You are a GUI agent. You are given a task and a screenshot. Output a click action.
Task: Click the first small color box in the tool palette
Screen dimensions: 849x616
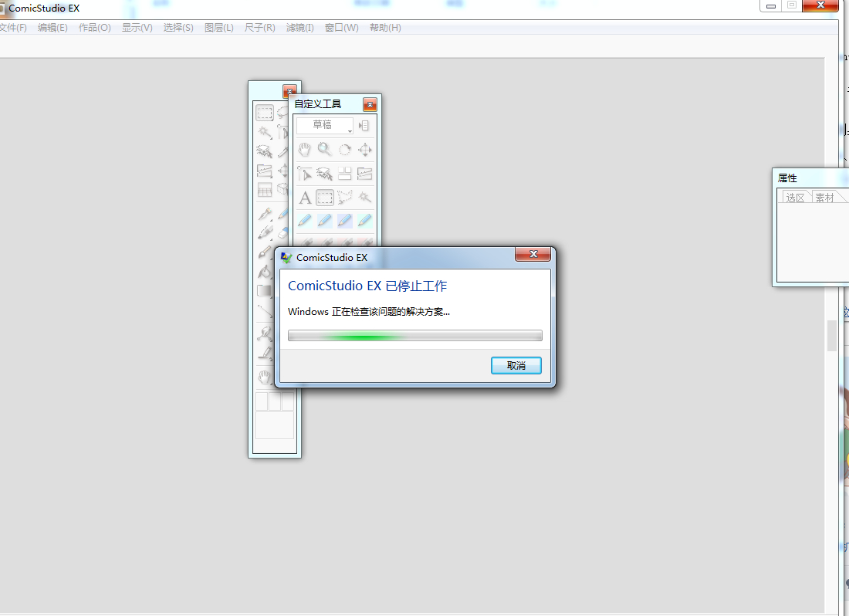[262, 401]
